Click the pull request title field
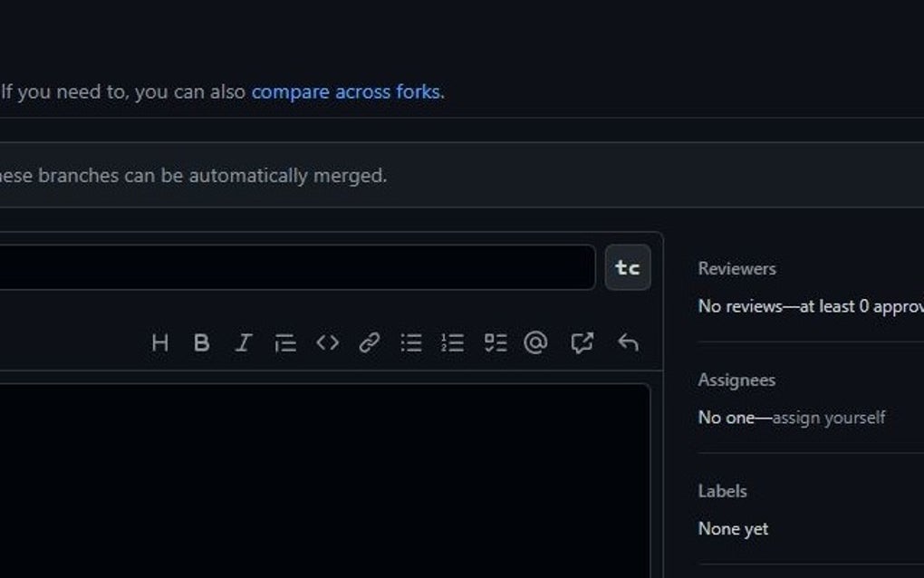This screenshot has height=578, width=924. [299, 267]
